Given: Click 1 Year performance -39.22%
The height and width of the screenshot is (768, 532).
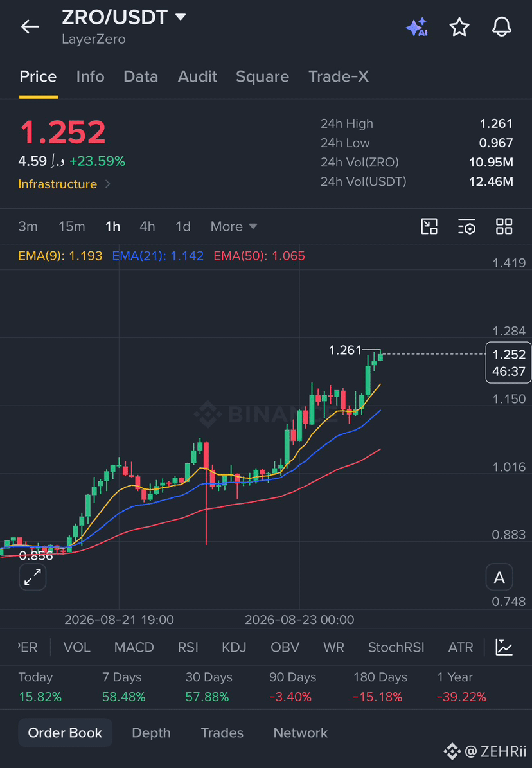Looking at the screenshot, I should click(461, 697).
